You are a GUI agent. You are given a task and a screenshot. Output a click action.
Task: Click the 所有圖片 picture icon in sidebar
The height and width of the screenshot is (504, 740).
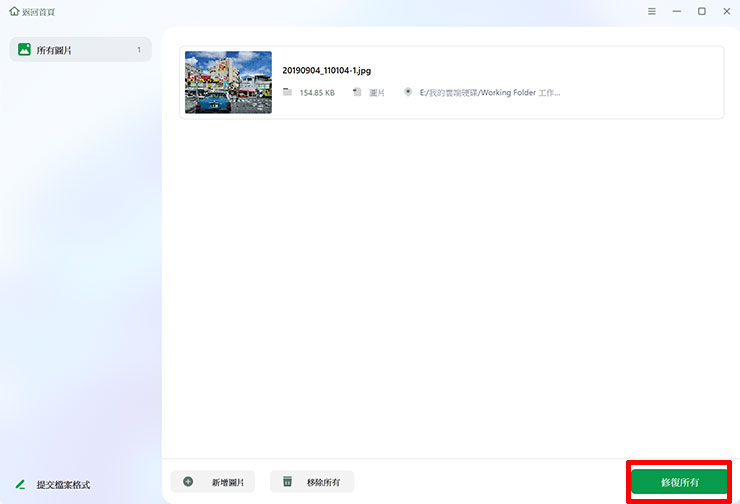click(24, 49)
